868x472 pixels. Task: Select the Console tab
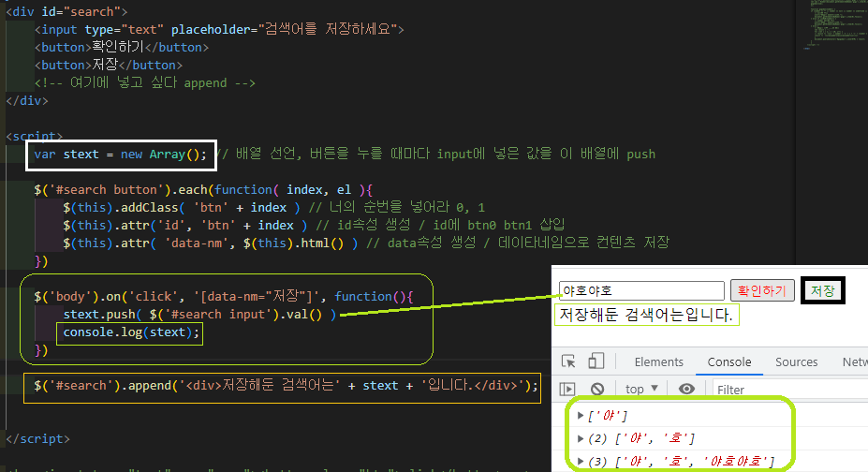click(x=729, y=361)
